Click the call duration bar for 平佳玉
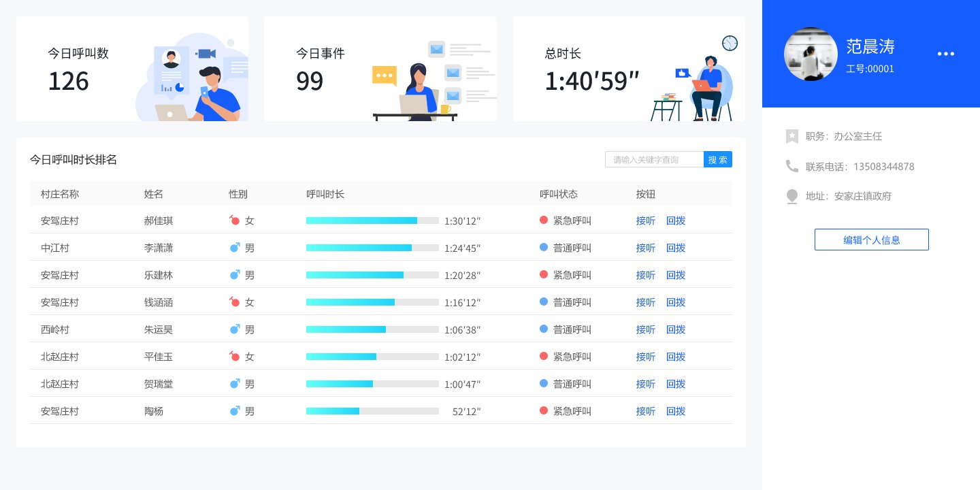 click(372, 357)
